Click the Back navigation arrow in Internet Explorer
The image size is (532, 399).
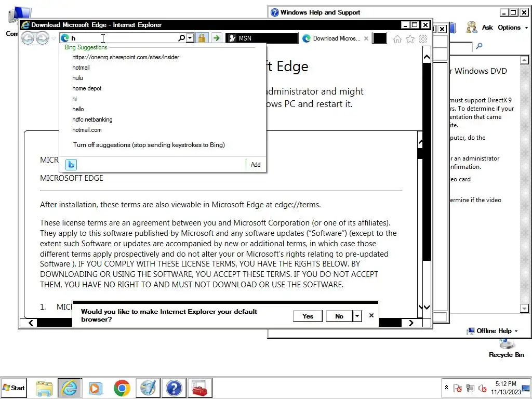pos(28,38)
